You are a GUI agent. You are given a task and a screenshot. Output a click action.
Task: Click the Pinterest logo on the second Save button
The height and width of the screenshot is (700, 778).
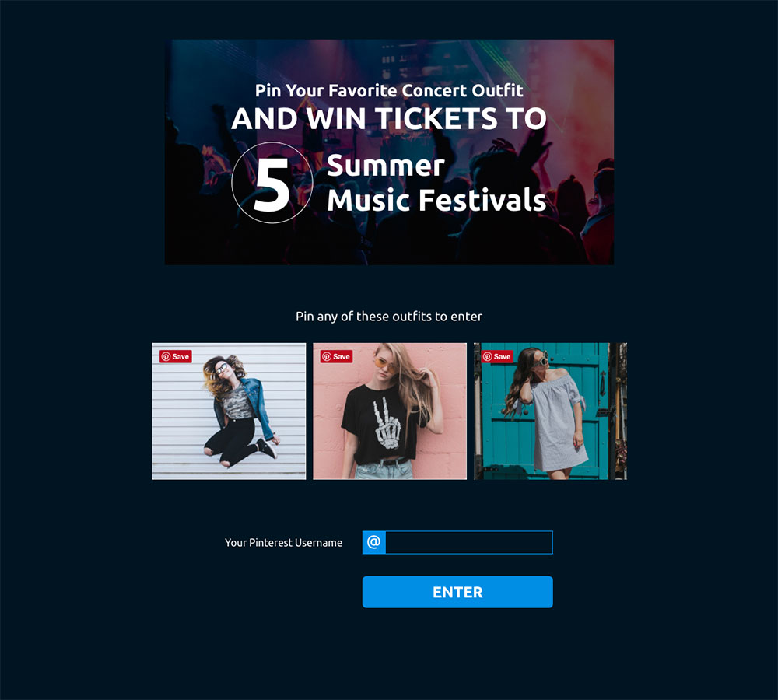(x=327, y=356)
